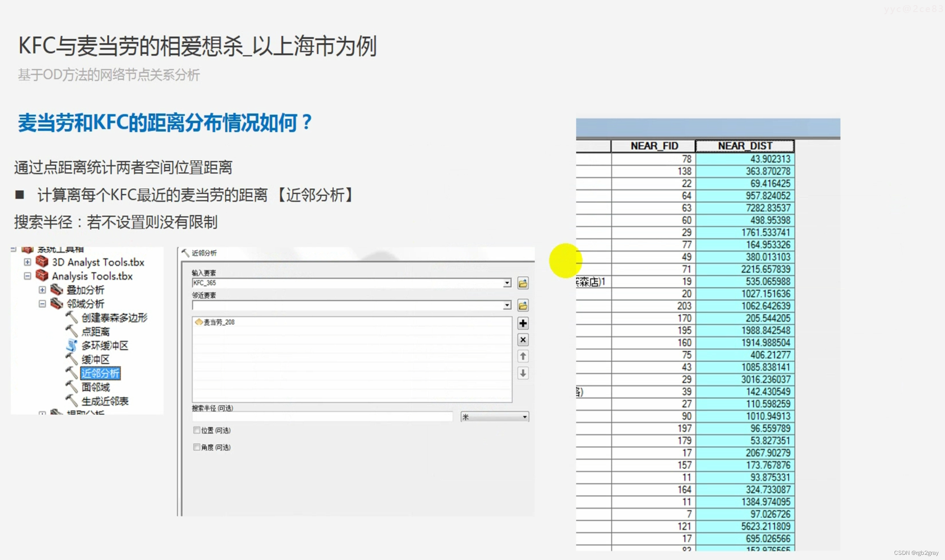Click 3D Analyst Tools.tbx toolbox icon
This screenshot has height=560, width=945.
pos(42,261)
